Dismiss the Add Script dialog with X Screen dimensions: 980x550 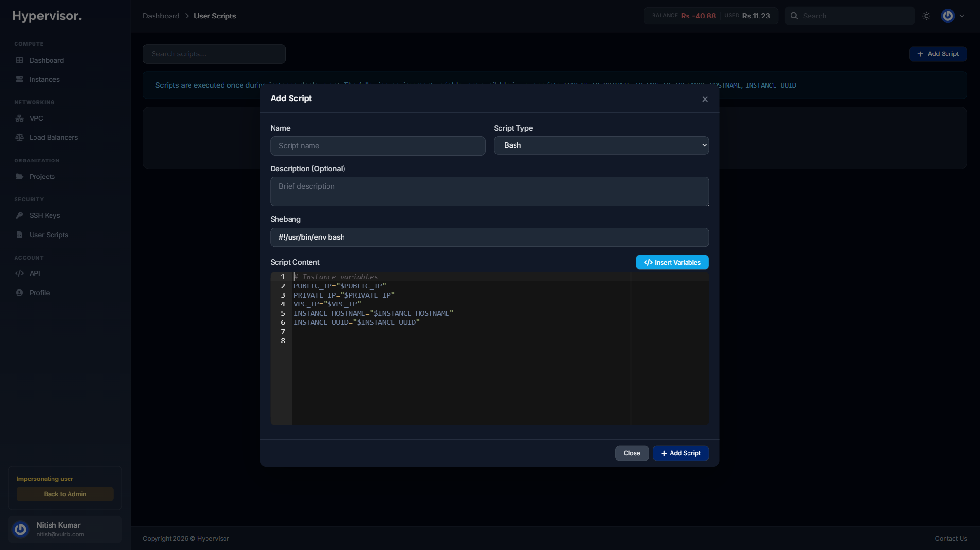tap(705, 99)
